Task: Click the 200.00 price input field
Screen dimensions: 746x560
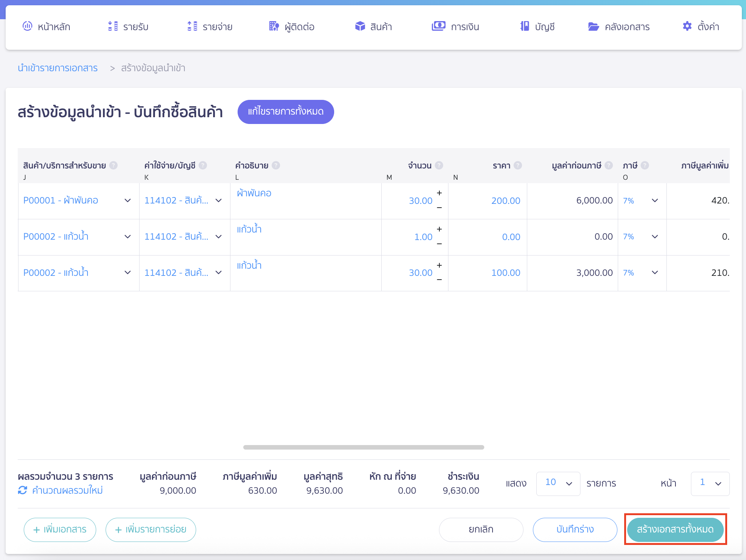Action: click(505, 200)
